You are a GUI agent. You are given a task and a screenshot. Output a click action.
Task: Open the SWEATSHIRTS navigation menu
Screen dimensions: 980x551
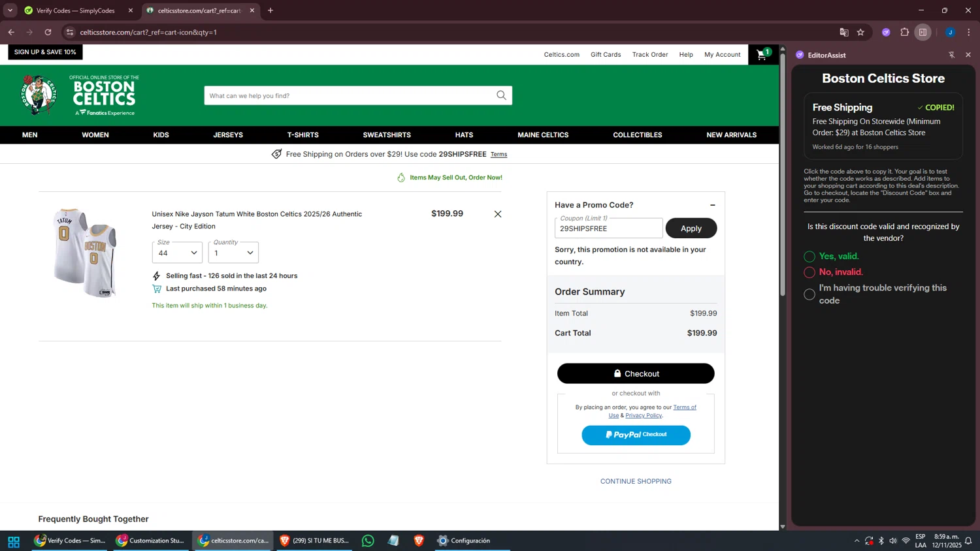coord(387,135)
